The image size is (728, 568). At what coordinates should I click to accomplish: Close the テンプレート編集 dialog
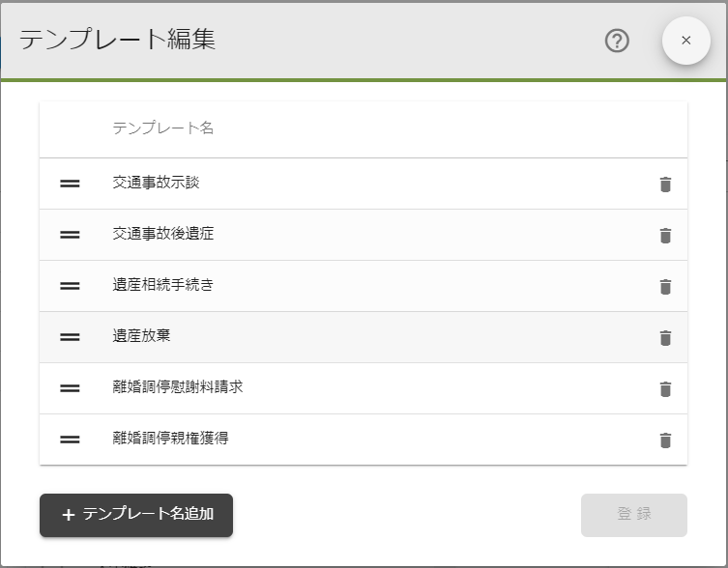tap(686, 41)
